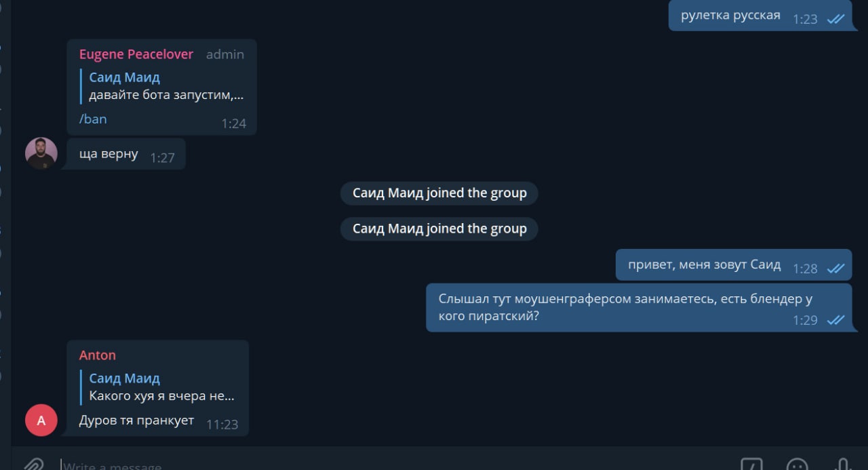Screen dimensions: 868x470
Task: Open the emoji picker smiley icon
Action: (x=797, y=465)
